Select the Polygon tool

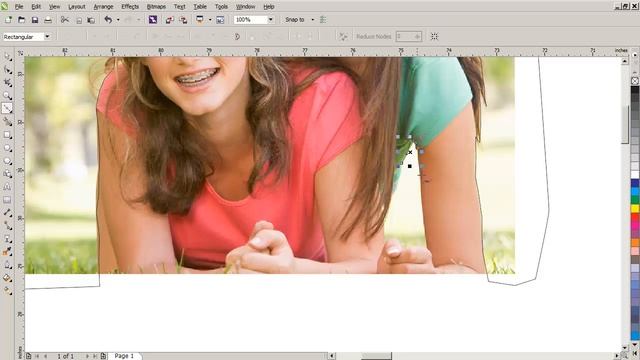[x=7, y=161]
